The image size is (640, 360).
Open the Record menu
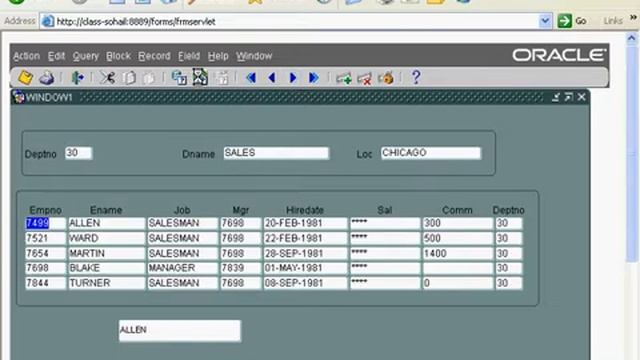[x=154, y=56]
